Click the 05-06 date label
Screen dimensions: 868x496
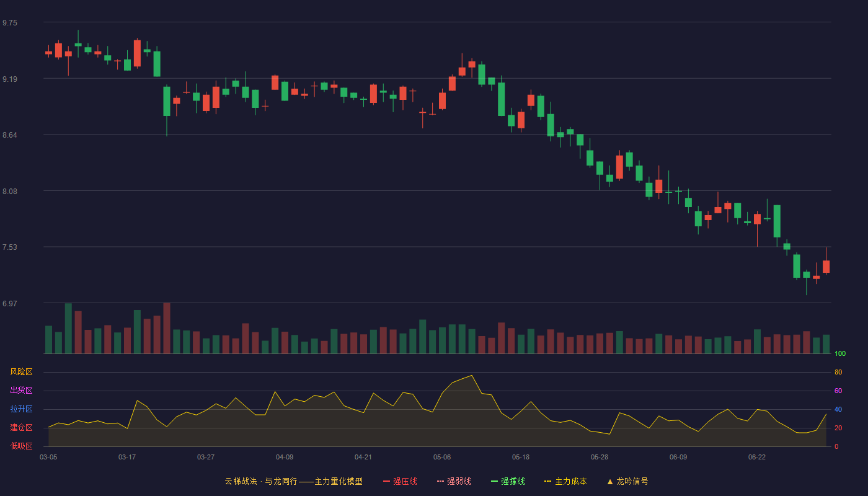coord(442,457)
